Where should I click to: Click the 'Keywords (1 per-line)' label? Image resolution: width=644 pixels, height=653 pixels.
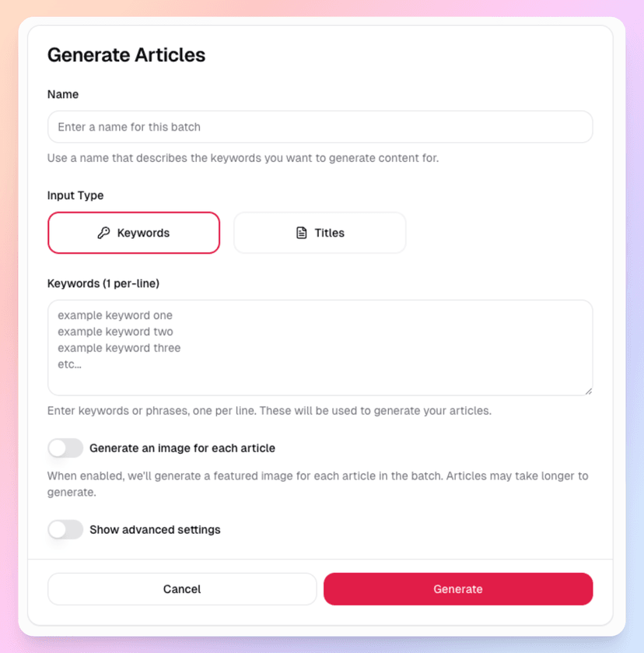pyautogui.click(x=103, y=283)
